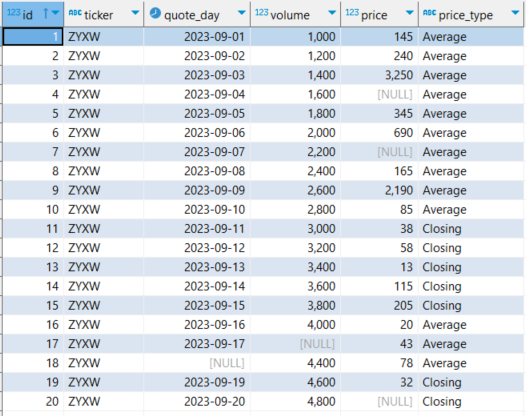Select the date cell 2023-09-09
Viewport: 526px width, 416px height.
197,190
